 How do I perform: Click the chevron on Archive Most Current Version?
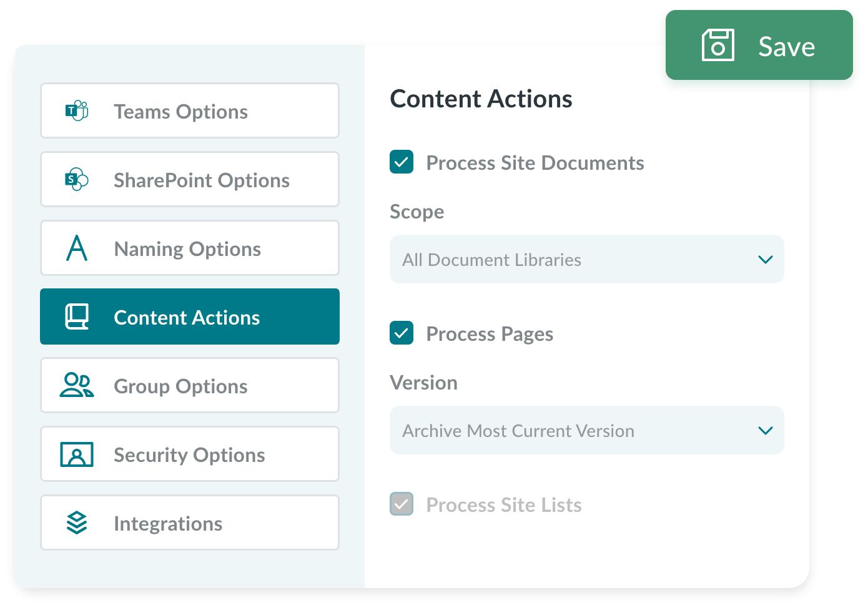766,430
